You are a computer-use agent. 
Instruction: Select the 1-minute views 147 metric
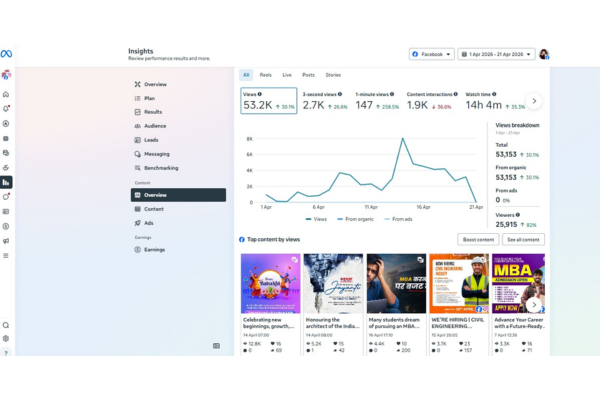coord(377,101)
